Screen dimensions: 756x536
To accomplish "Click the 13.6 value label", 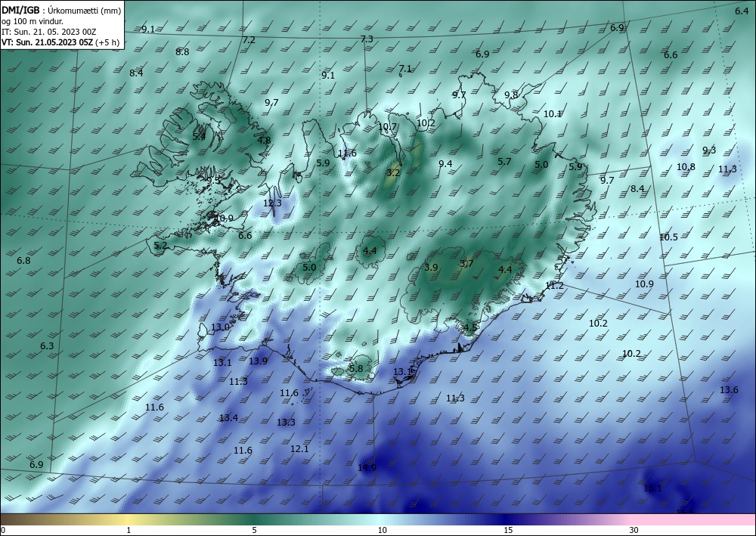I will click(729, 389).
